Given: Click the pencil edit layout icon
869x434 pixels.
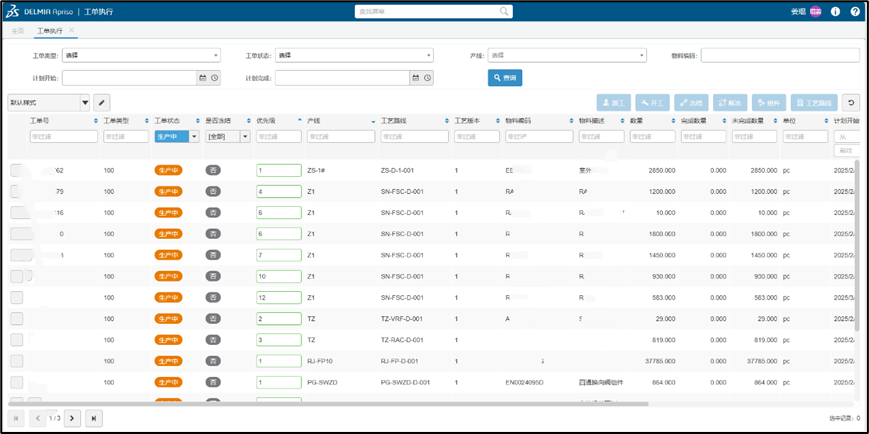Looking at the screenshot, I should coord(101,103).
